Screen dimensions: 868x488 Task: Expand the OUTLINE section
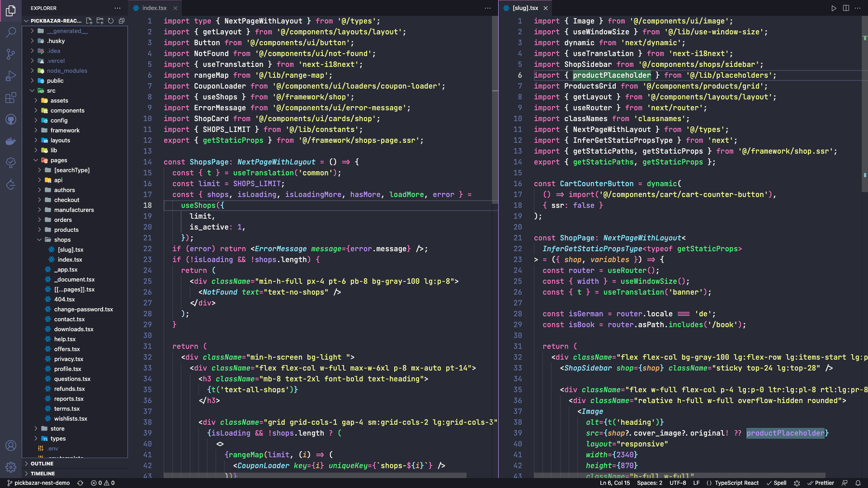point(42,464)
